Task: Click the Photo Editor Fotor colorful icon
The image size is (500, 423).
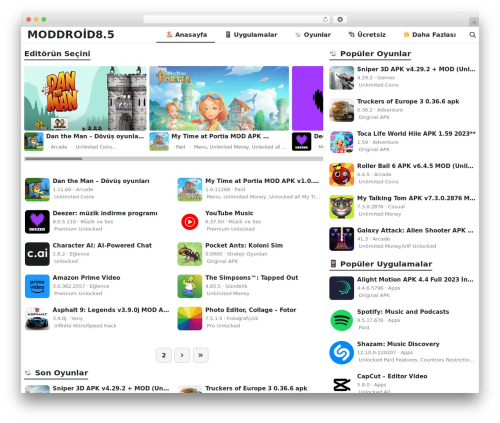Action: [x=190, y=319]
